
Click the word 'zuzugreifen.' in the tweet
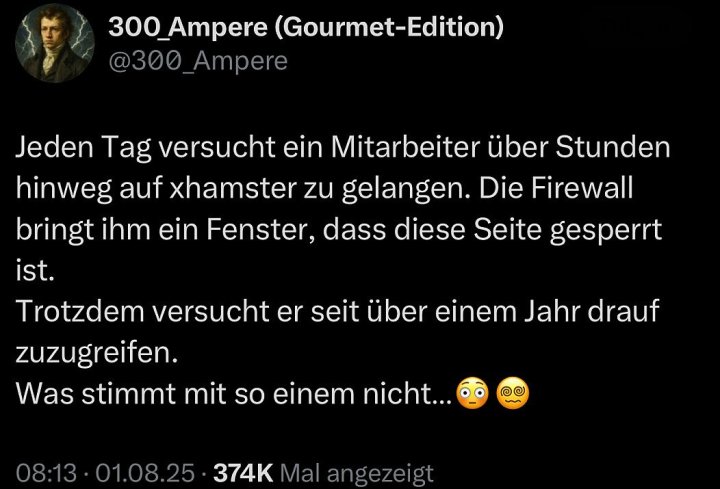pyautogui.click(x=96, y=354)
